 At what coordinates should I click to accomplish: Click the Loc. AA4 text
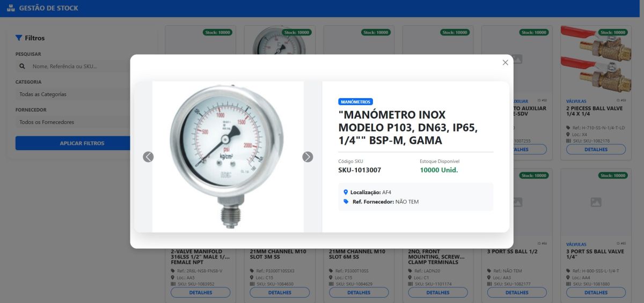click(x=582, y=277)
